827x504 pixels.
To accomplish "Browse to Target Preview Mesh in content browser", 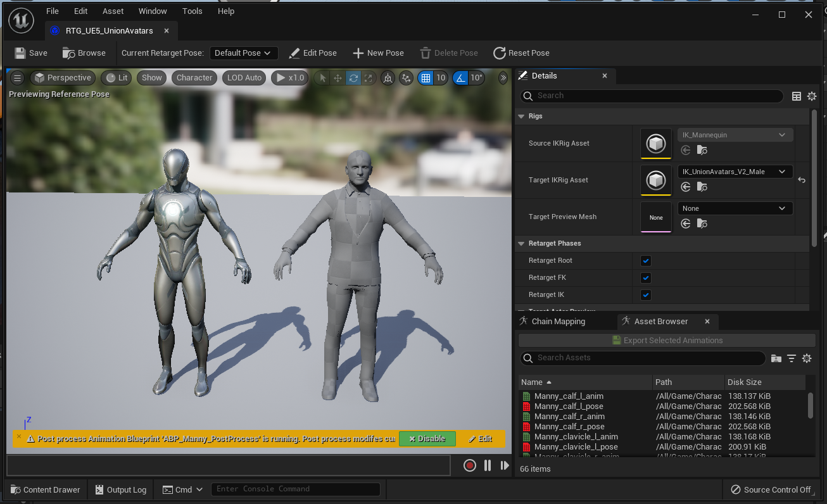I will [702, 224].
